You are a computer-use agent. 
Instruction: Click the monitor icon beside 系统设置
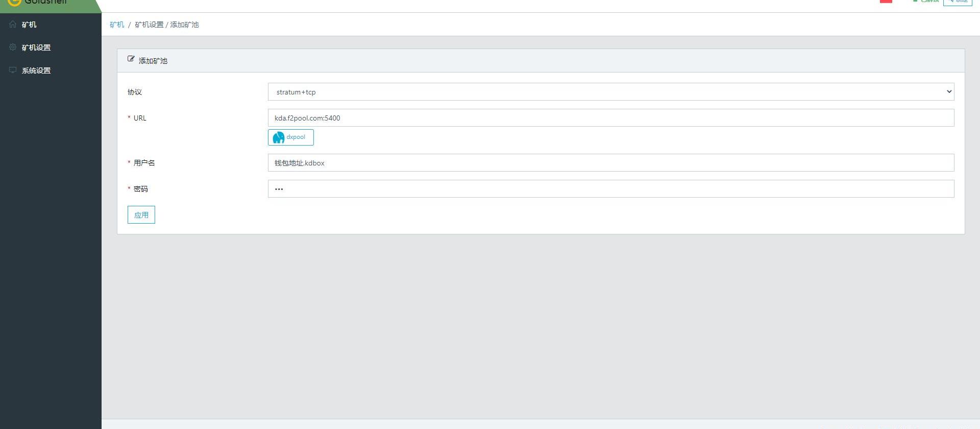(13, 70)
